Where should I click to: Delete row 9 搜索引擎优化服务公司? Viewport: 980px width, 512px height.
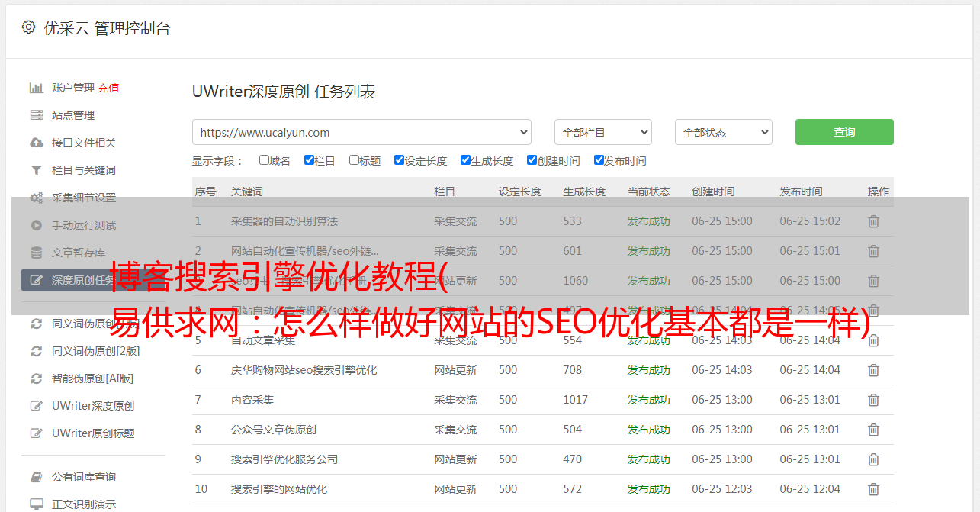click(x=873, y=459)
